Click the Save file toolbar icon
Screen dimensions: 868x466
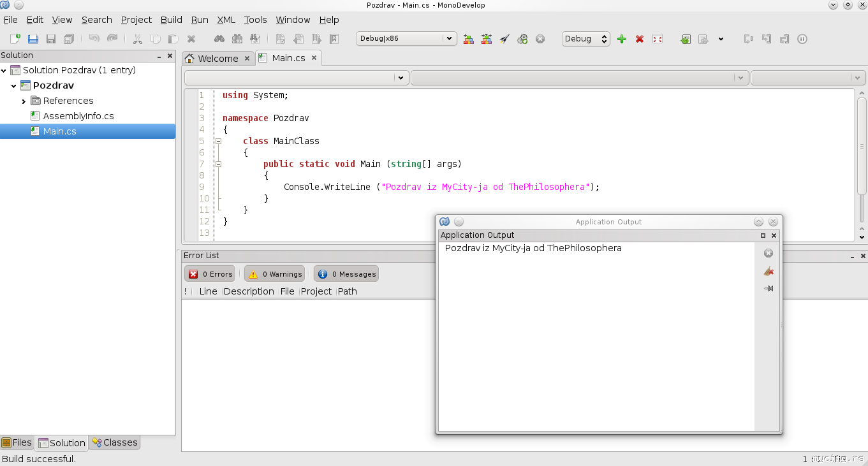(51, 39)
